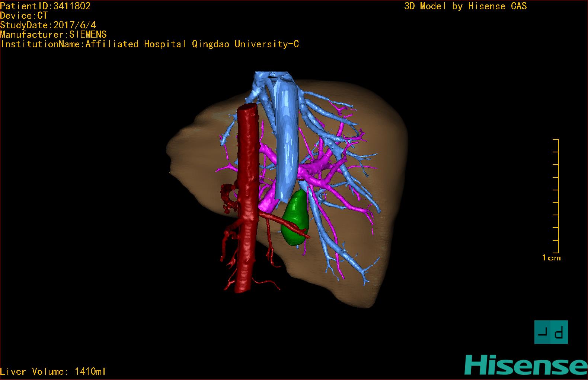The width and height of the screenshot is (588, 380).
Task: Click the 1cm scale ruler
Action: coord(556,196)
